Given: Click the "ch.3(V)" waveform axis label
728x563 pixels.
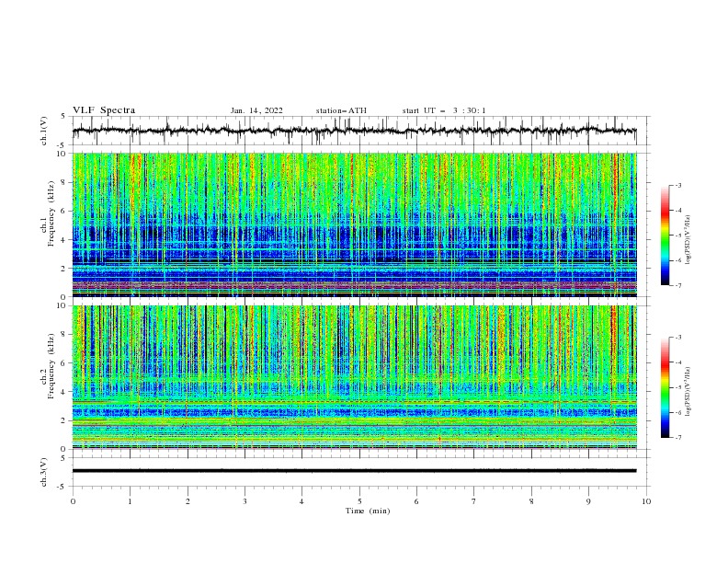Looking at the screenshot, I should point(43,472).
